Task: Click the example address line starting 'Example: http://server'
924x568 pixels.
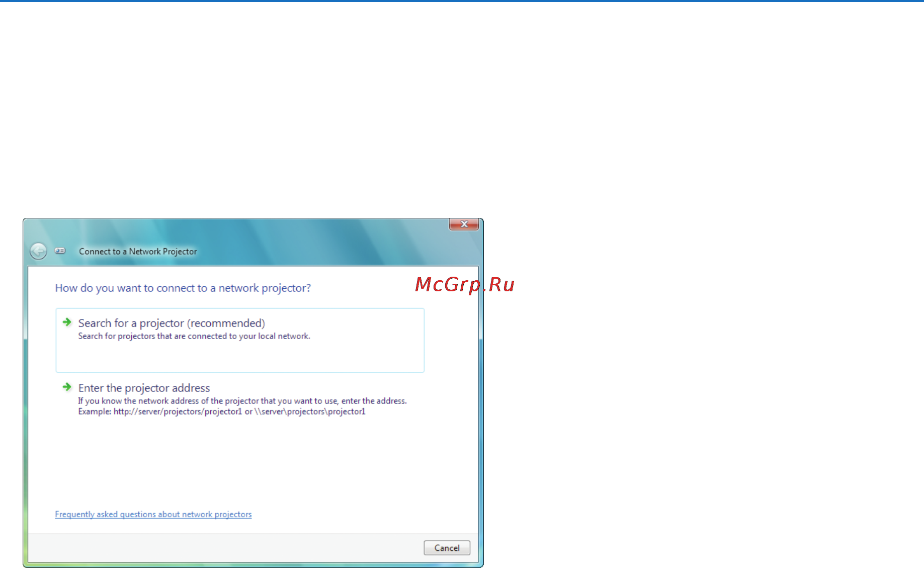Action: tap(222, 412)
